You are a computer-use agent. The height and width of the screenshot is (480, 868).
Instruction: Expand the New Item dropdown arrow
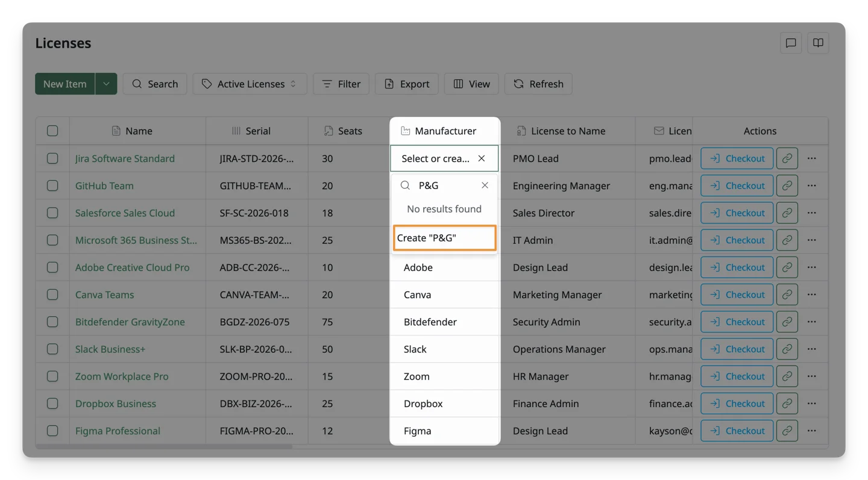[106, 84]
